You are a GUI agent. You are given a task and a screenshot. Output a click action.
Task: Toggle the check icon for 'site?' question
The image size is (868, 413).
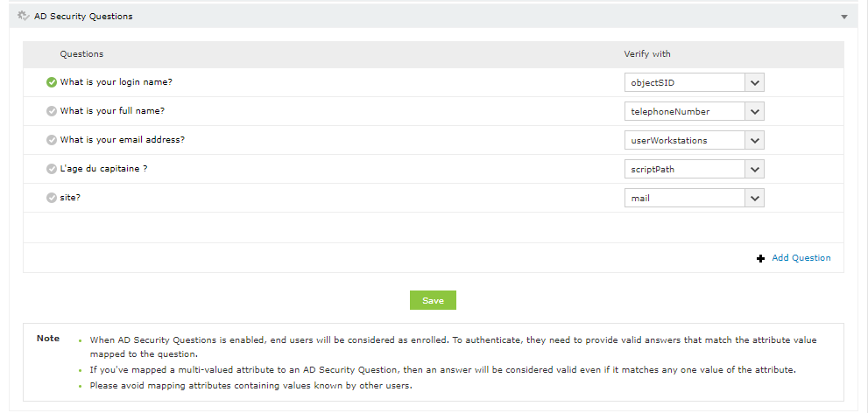[x=51, y=198]
